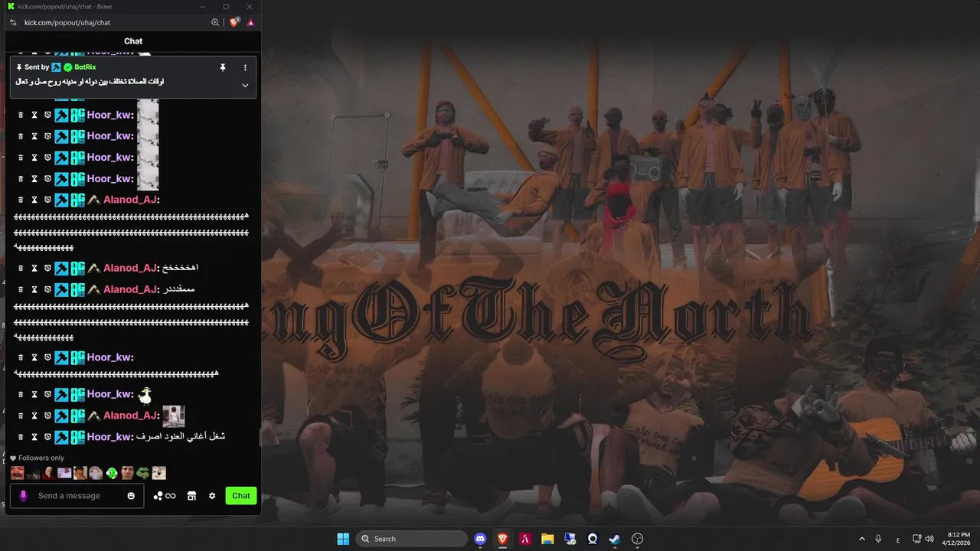Open the three-dot menu on pinned message
Image resolution: width=980 pixels, height=551 pixels.
tap(245, 67)
